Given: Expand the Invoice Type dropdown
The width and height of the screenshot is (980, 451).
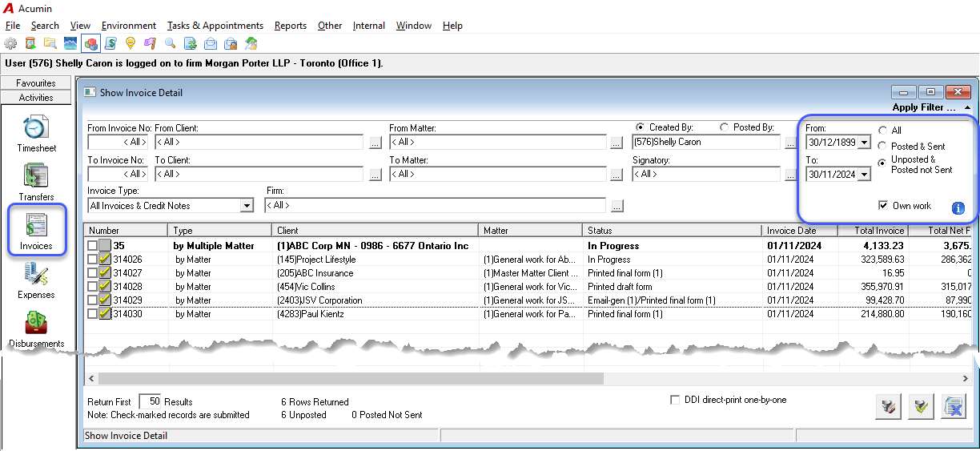Looking at the screenshot, I should 247,206.
